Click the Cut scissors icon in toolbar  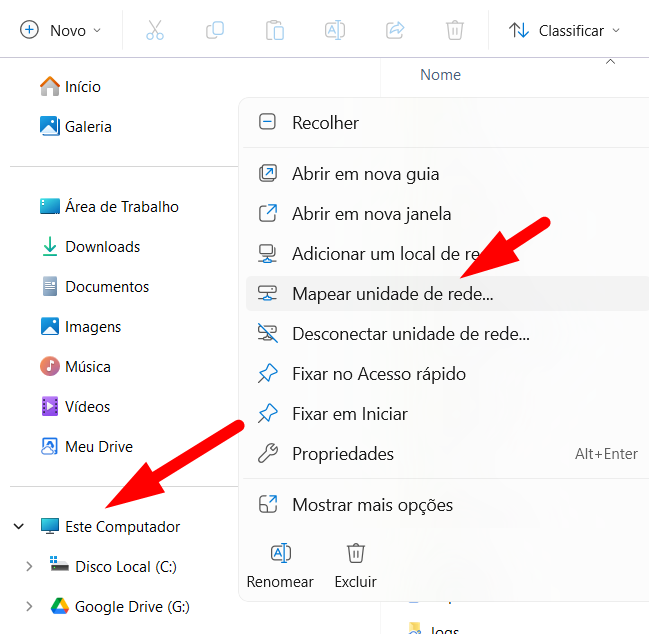154,30
